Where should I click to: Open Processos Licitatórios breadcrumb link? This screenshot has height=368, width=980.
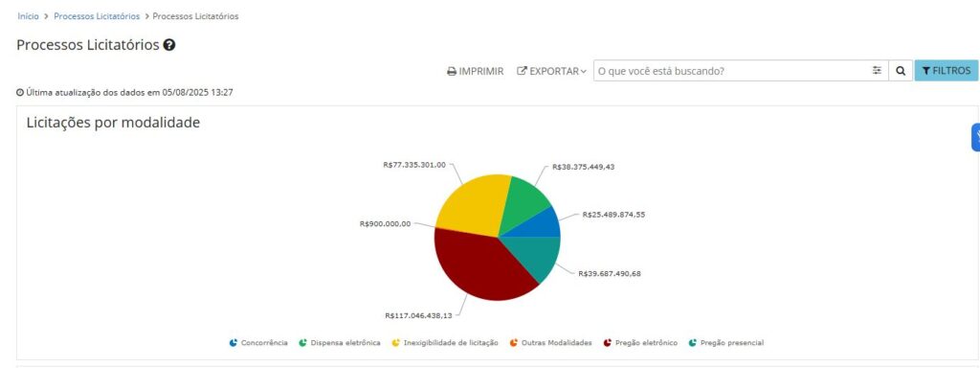pos(97,16)
